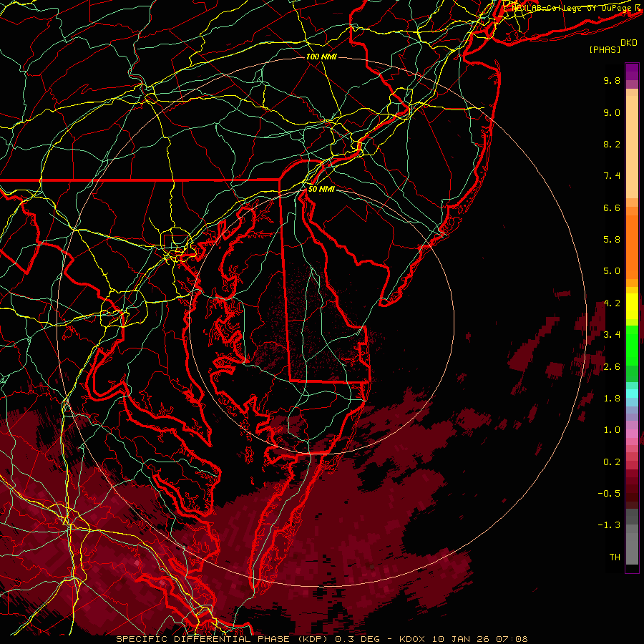
Task: Select the 6.6 legend value
Action: click(612, 208)
